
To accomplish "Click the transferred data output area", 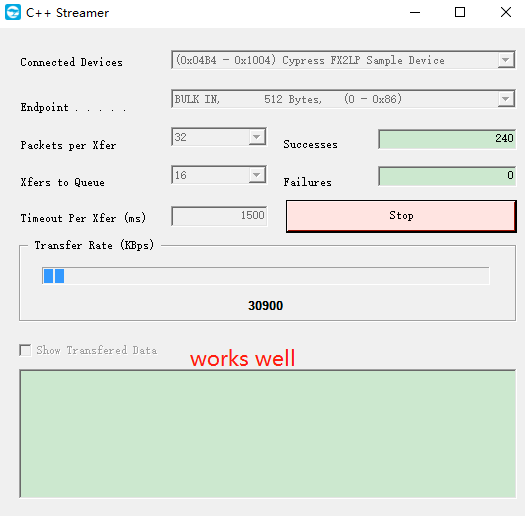I will (x=268, y=434).
